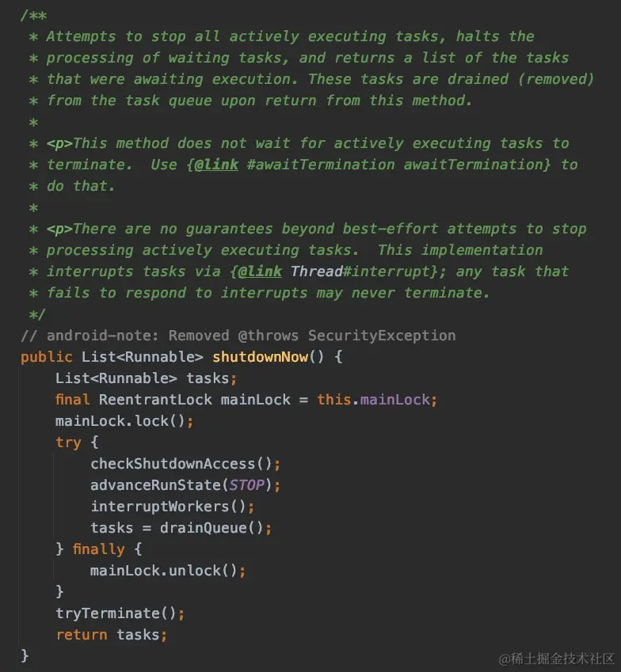Follow the Thread#interrupt link in the Javadoc

(x=360, y=271)
